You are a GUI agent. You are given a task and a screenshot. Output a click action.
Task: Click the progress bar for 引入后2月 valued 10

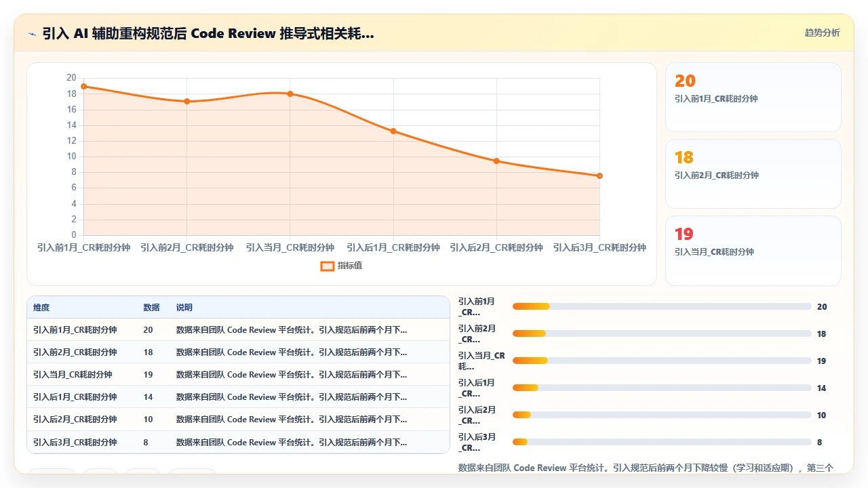coord(662,415)
